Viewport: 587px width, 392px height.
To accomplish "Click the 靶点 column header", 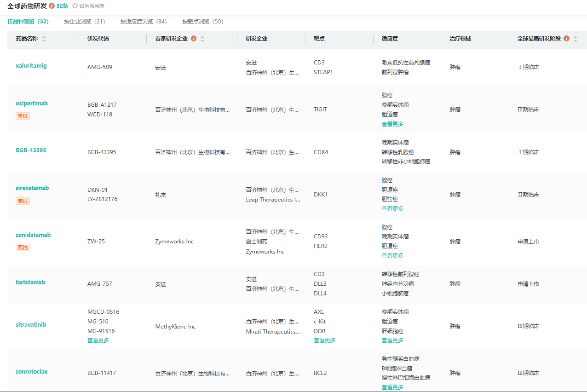I will (319, 39).
